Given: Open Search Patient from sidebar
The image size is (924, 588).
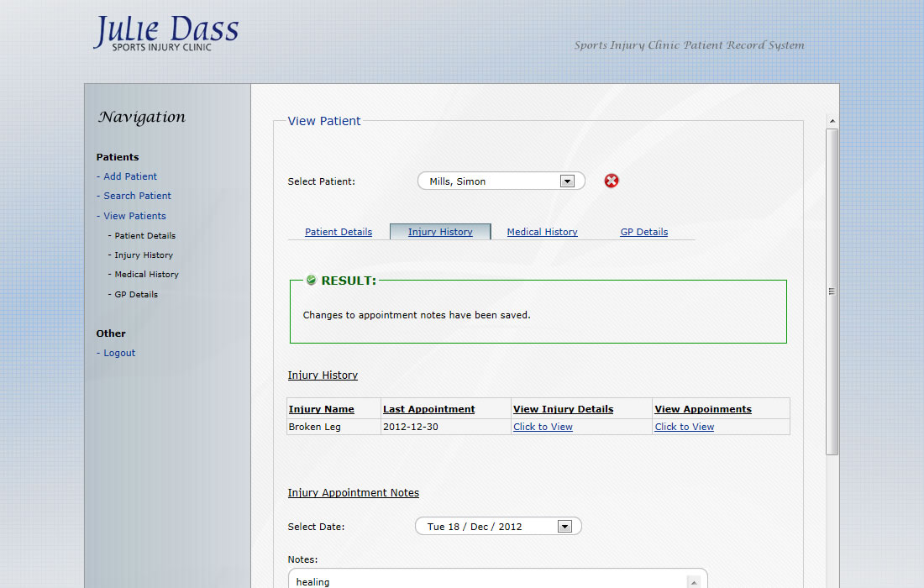Looking at the screenshot, I should click(x=137, y=196).
